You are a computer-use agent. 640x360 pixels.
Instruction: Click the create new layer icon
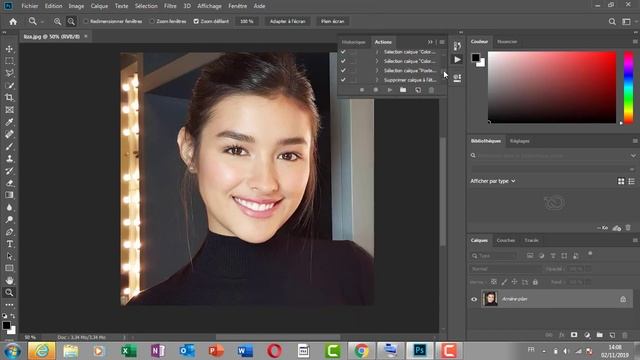[612, 335]
